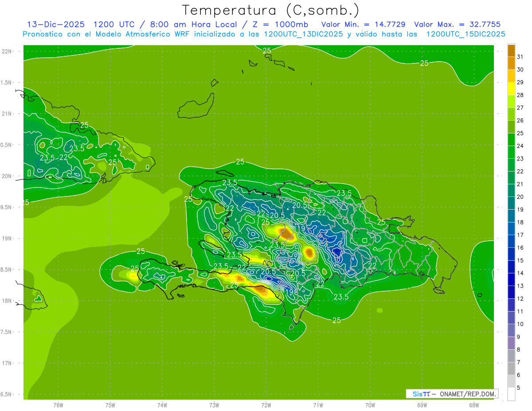Image resolution: width=532 pixels, height=411 pixels.
Task: Click the 'Valor Max. = 32.7755' value
Action: (457, 24)
